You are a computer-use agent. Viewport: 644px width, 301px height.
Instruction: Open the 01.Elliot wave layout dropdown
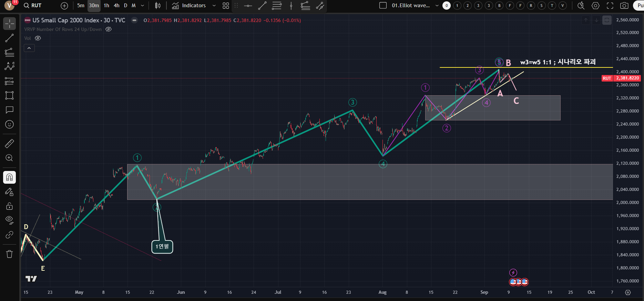pos(437,6)
